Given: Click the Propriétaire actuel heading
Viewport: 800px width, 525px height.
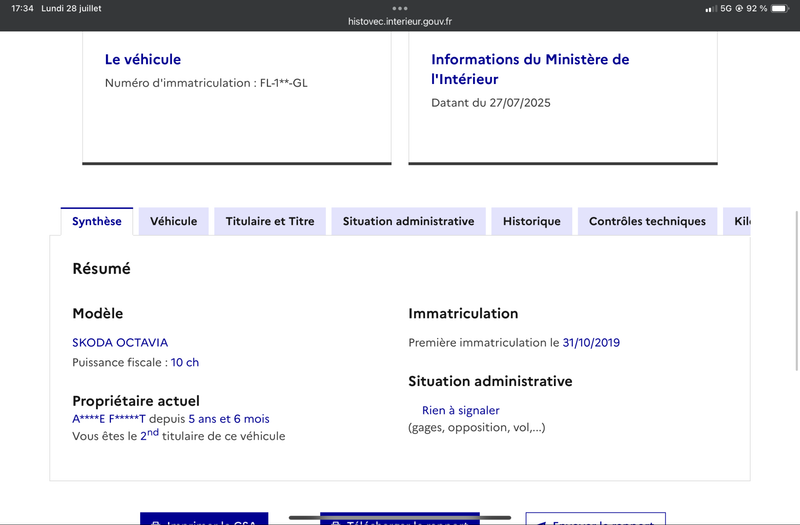Looking at the screenshot, I should tap(136, 401).
